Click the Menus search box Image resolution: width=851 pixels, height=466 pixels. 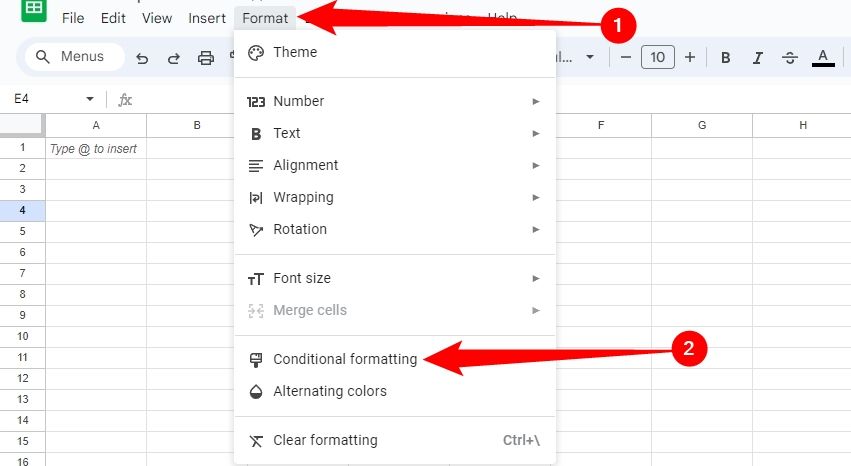[x=70, y=57]
